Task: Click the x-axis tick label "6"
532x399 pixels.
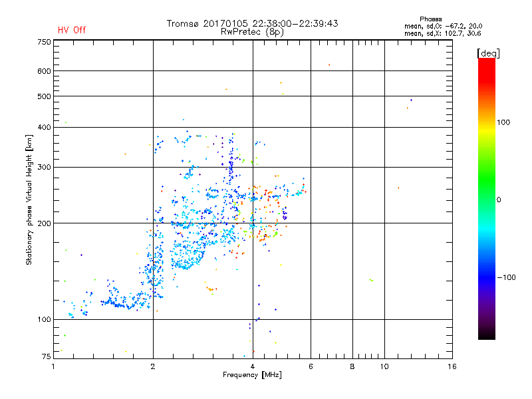Action: 311,366
